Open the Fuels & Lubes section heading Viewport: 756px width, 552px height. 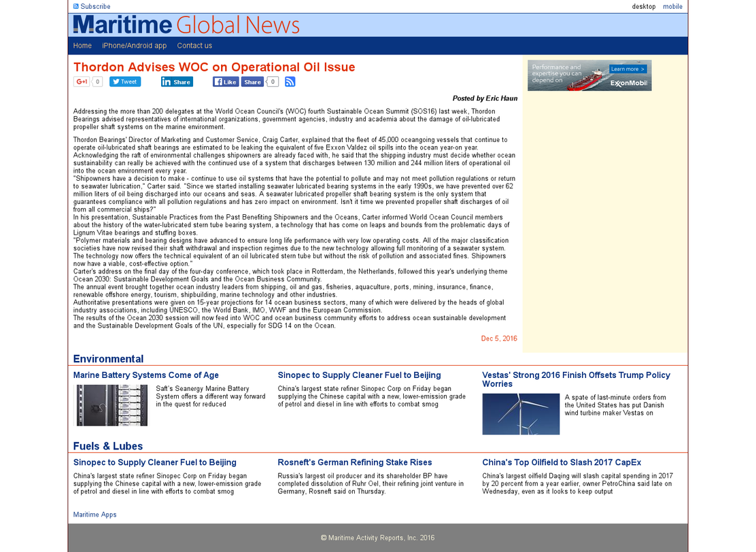point(108,446)
